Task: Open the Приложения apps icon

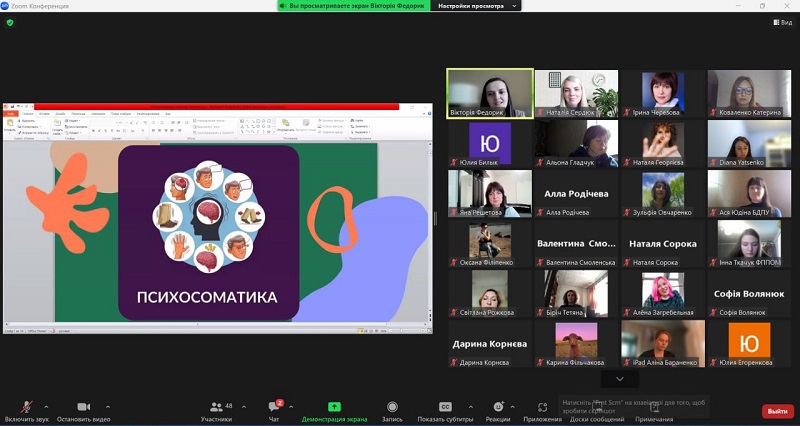Action: point(542,409)
